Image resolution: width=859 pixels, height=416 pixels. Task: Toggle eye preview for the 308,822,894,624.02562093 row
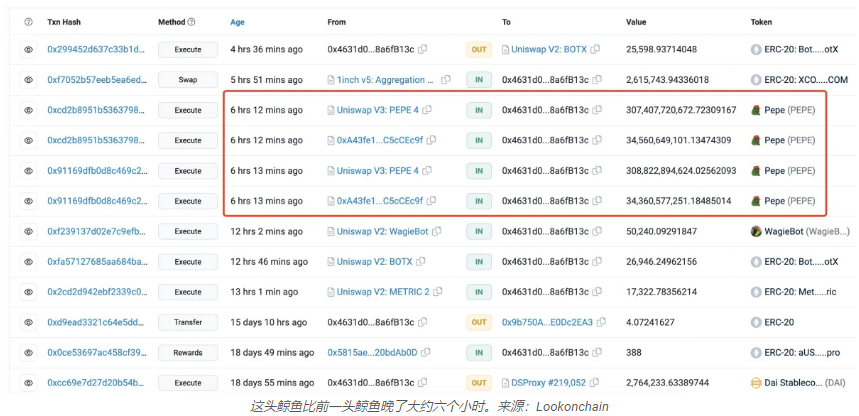[28, 171]
